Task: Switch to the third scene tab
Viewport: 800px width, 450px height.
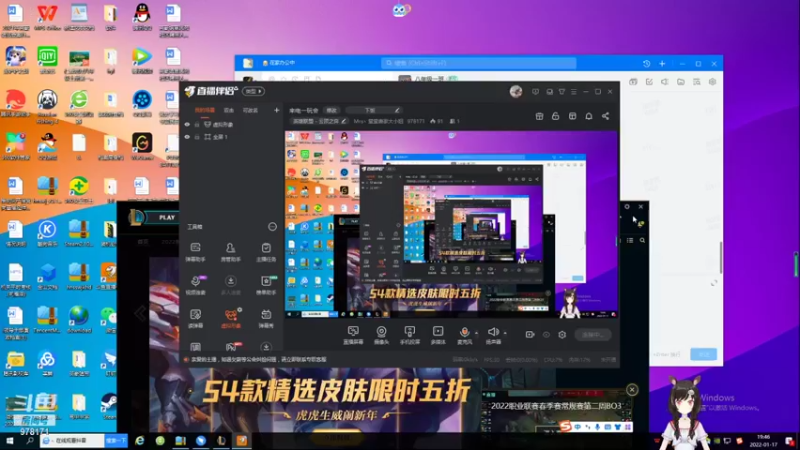Action: click(x=250, y=110)
